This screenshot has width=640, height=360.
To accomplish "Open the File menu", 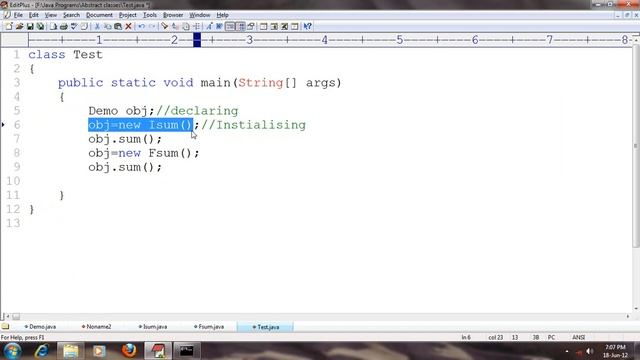I will tap(18, 15).
